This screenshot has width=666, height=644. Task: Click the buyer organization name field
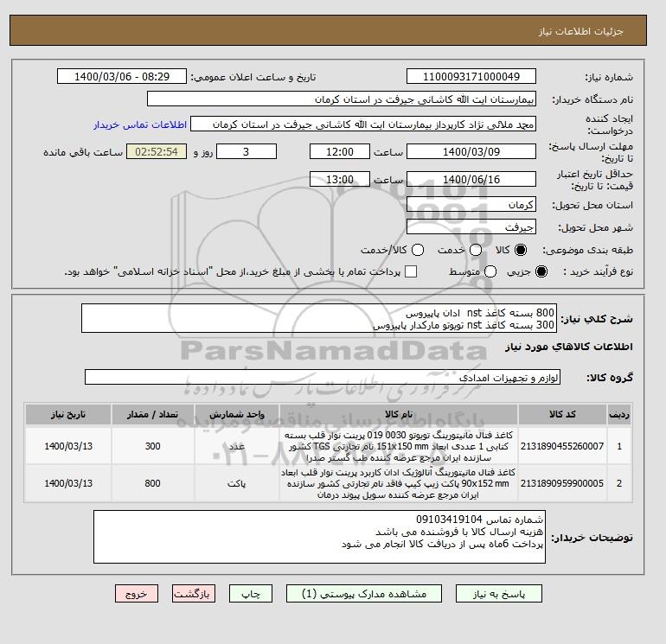coord(342,99)
